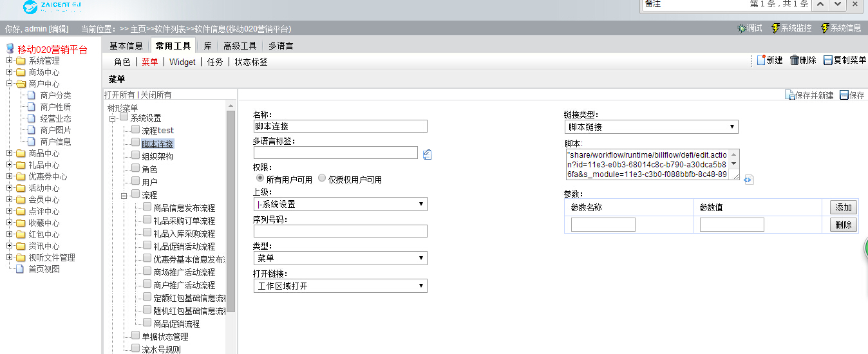This screenshot has width=868, height=354.
Task: Click folder icon of 会员中心
Action: pos(21,200)
